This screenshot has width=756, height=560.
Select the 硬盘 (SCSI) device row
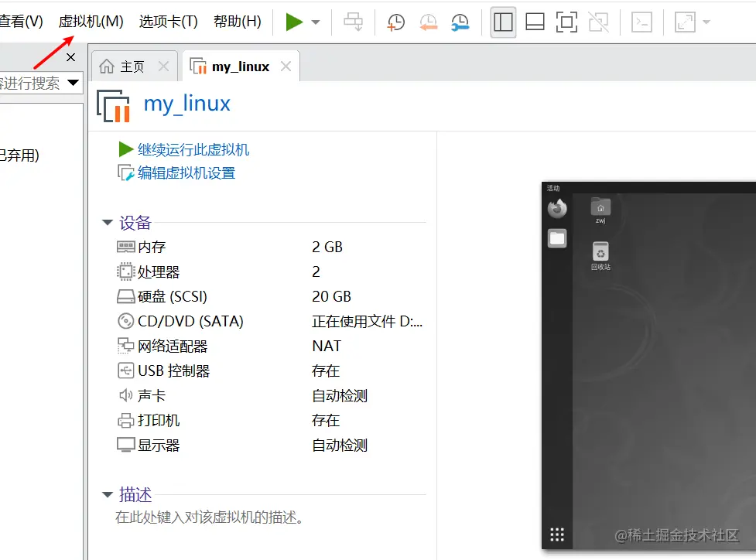pyautogui.click(x=270, y=296)
